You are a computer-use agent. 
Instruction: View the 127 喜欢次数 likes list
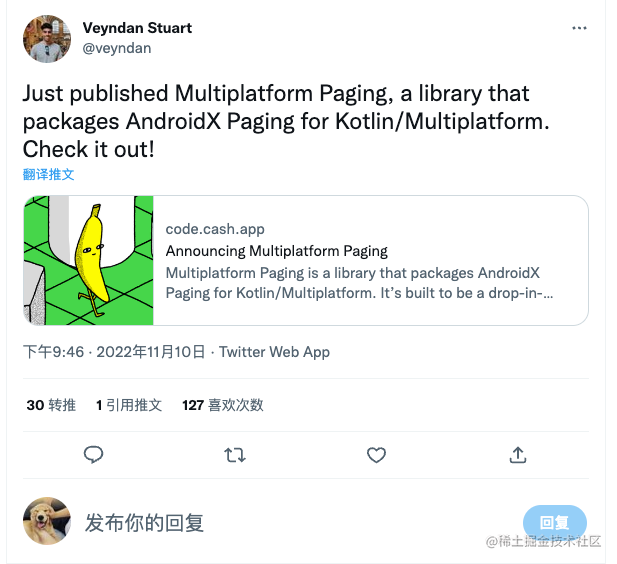click(223, 405)
